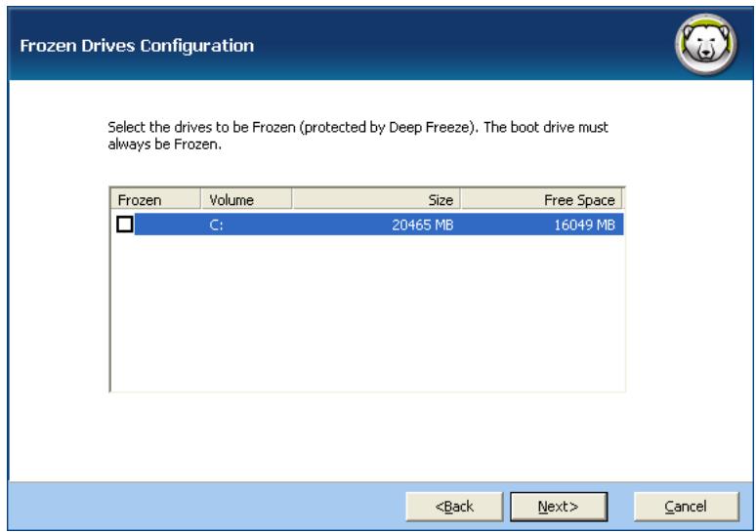Image resolution: width=756 pixels, height=532 pixels.
Task: Click the Deep Freeze polar bear logo
Action: click(706, 44)
